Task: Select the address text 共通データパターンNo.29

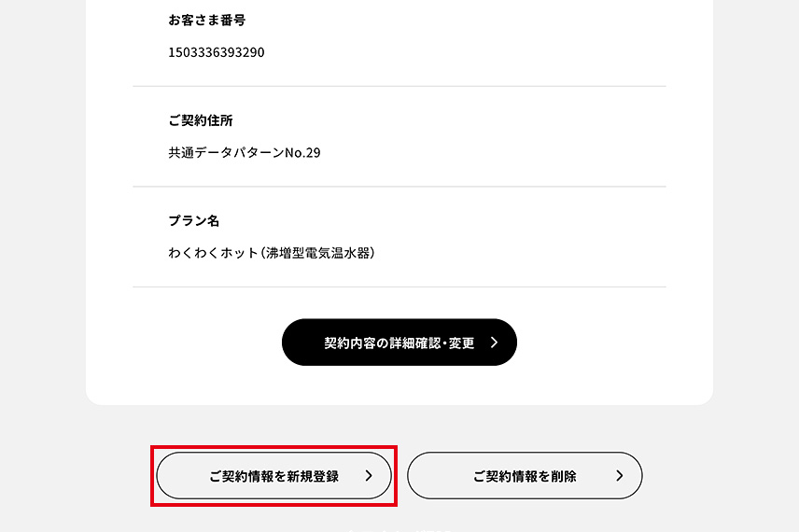Action: 245,152
